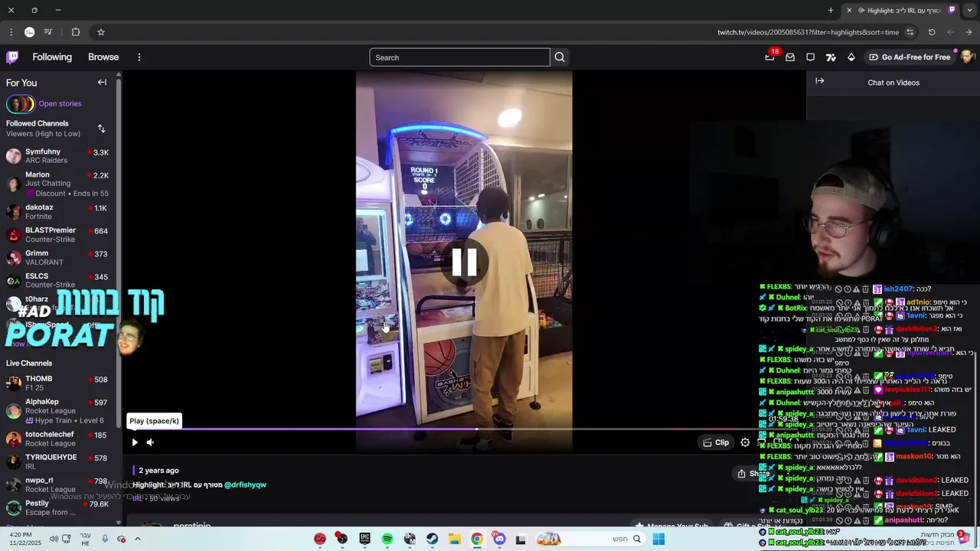Screen dimensions: 980x551
Task: Click the Windows Start button
Action: click(x=658, y=539)
